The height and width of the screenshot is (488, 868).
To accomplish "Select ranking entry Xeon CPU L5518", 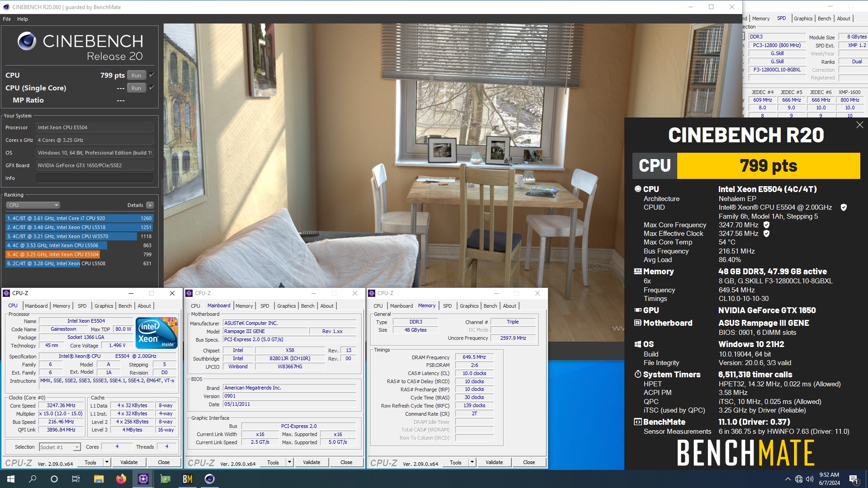I will pos(80,227).
